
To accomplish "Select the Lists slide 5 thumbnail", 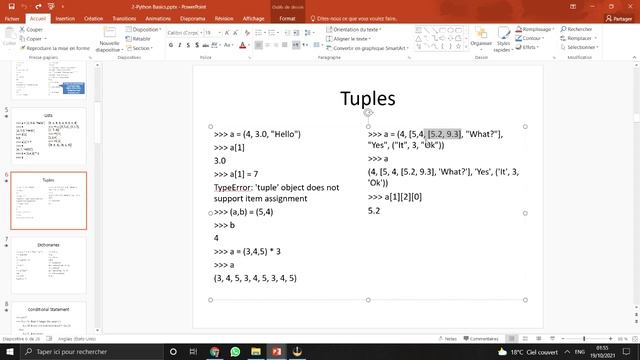I will click(x=49, y=136).
